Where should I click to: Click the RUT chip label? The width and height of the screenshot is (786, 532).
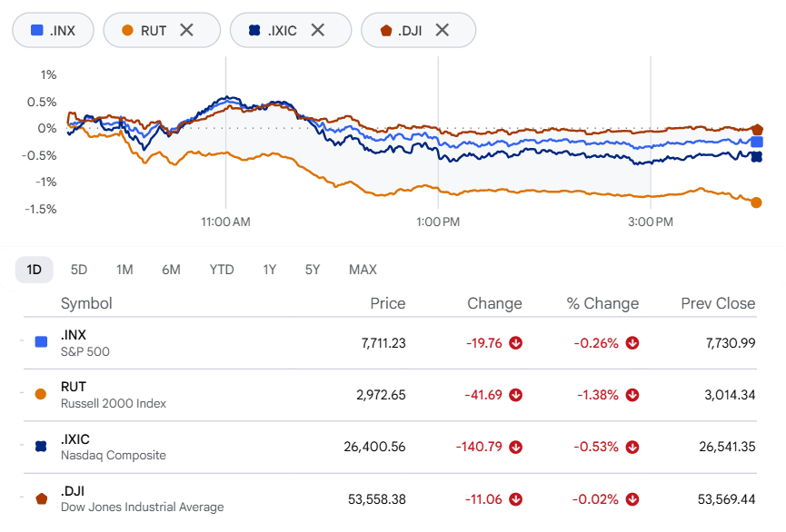tap(154, 31)
